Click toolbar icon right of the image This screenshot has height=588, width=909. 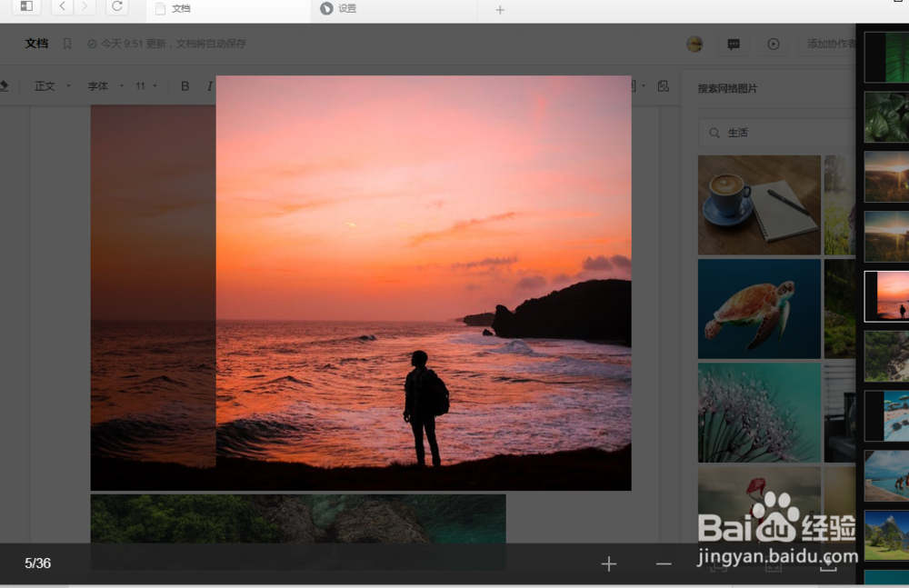[664, 85]
